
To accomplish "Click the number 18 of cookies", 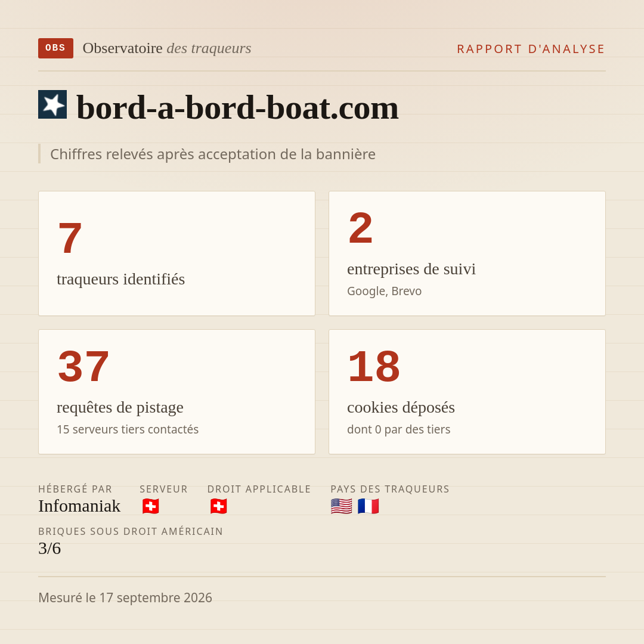I will 374,367.
